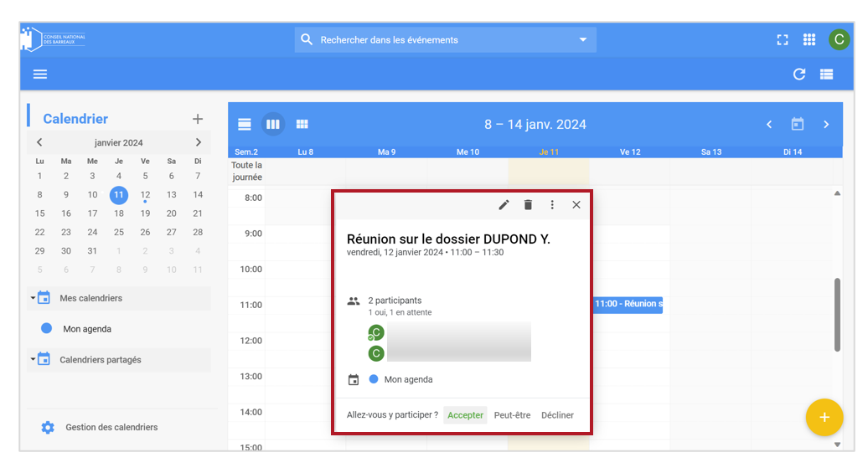Collapse the Mes calendriers section
The height and width of the screenshot is (473, 868).
pos(33,298)
